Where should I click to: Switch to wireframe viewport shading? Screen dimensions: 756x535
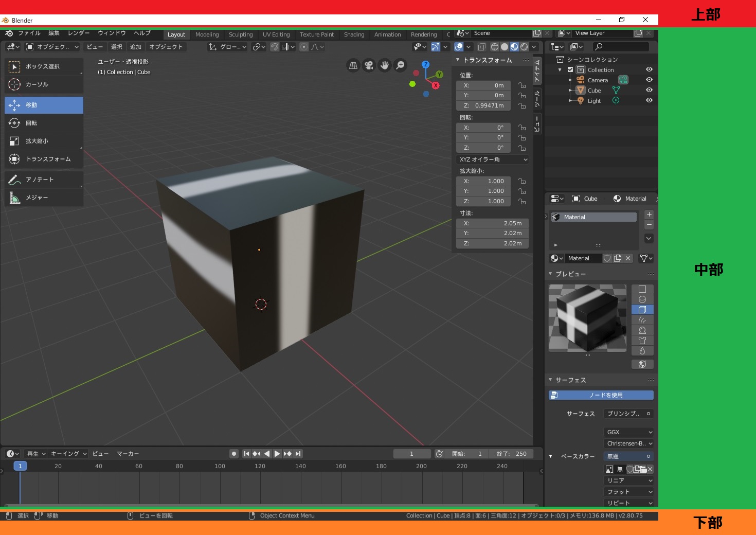click(495, 47)
